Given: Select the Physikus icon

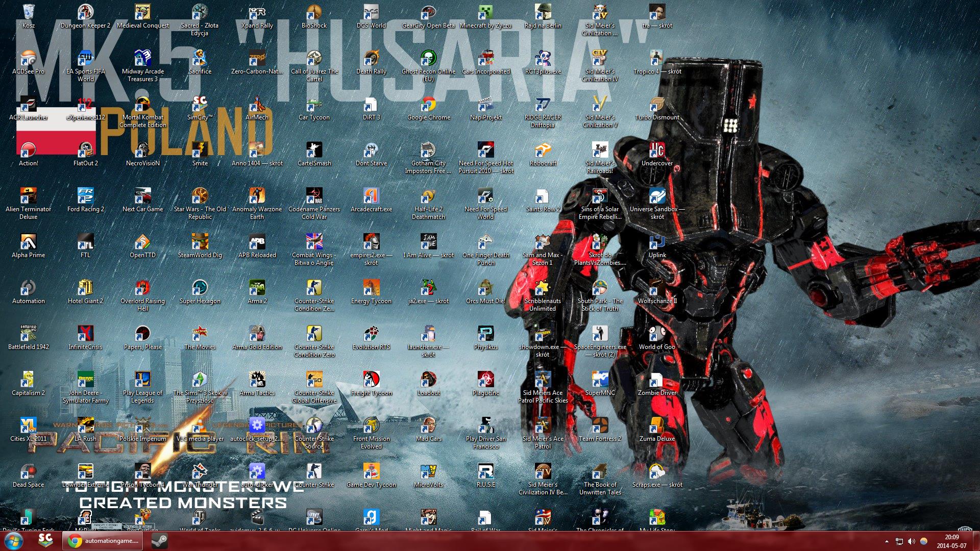Looking at the screenshot, I should point(485,337).
